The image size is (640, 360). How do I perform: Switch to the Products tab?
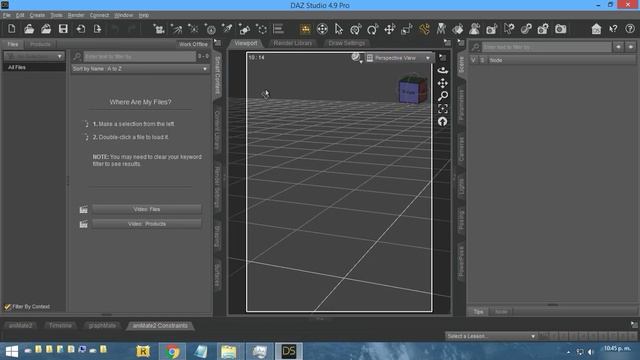pyautogui.click(x=40, y=44)
